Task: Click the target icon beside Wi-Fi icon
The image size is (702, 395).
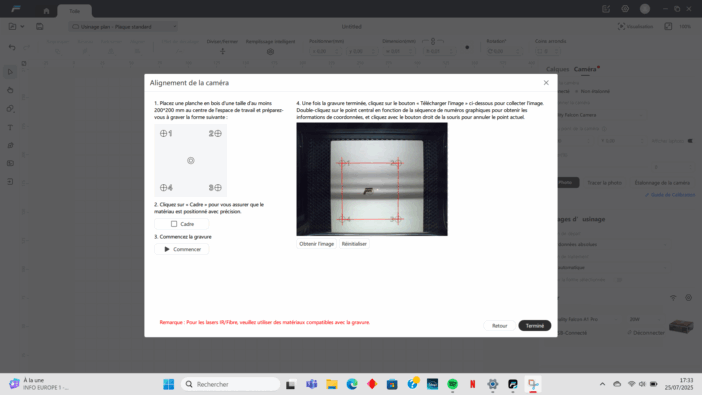Action: pyautogui.click(x=689, y=298)
